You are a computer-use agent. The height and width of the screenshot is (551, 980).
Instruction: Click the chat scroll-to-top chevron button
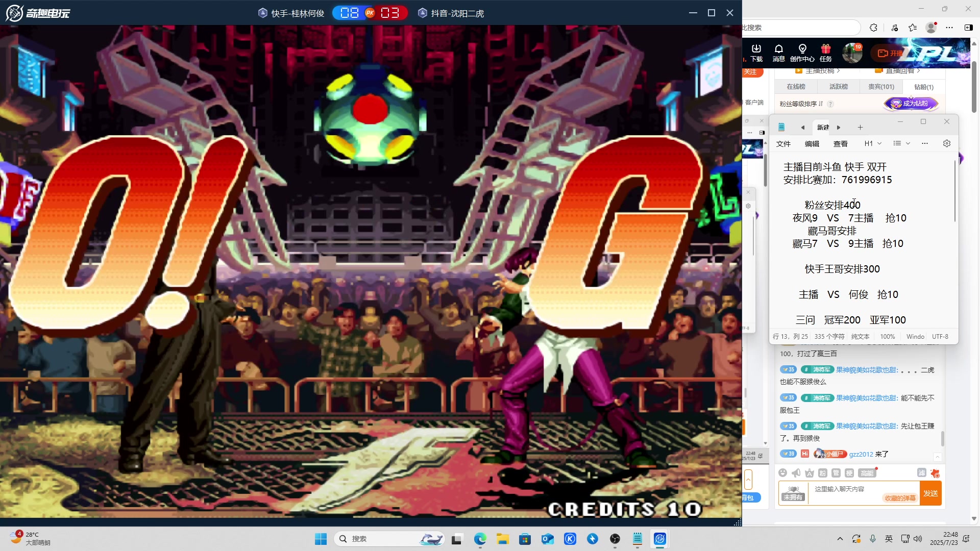[x=938, y=457]
